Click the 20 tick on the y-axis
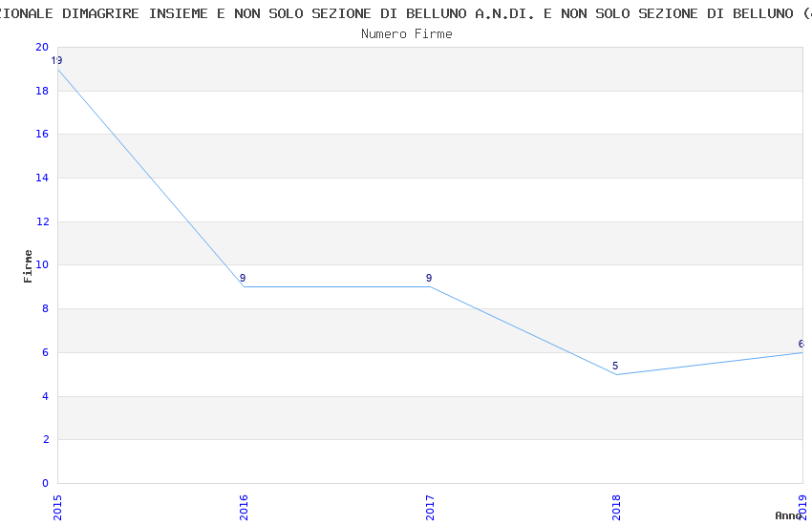The image size is (812, 525). [x=41, y=48]
